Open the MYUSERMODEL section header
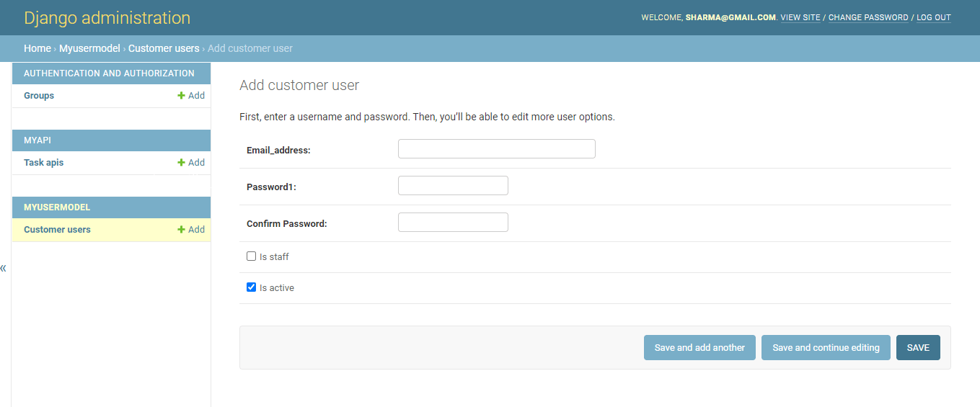Viewport: 980px width, 407px height. (57, 207)
